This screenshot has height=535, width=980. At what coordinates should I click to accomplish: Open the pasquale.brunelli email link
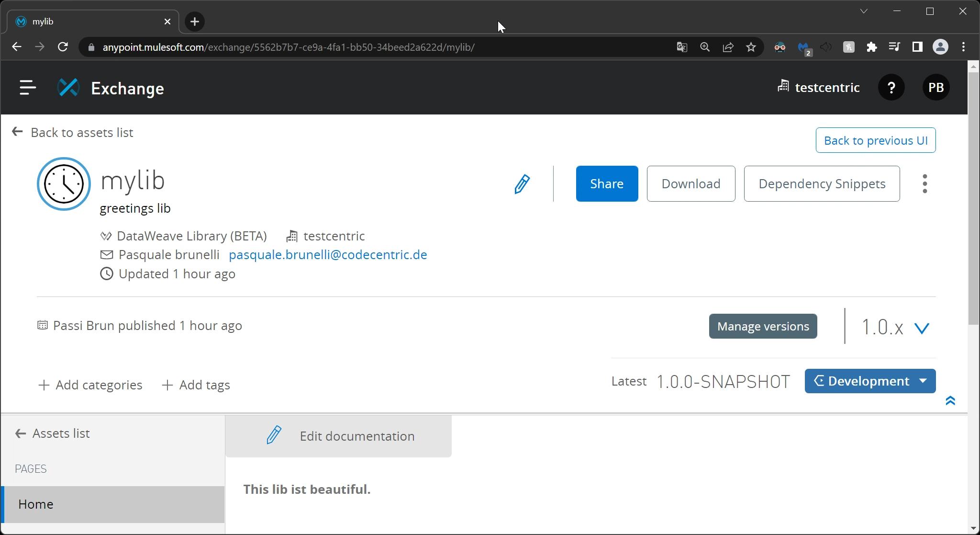coord(328,255)
